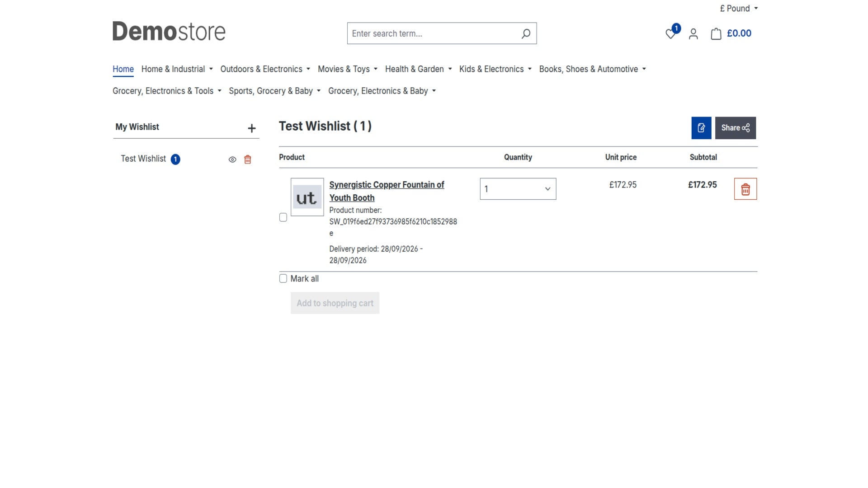868x488 pixels.
Task: Remove Synergistic Copper Fountain item with trash button
Action: [745, 189]
